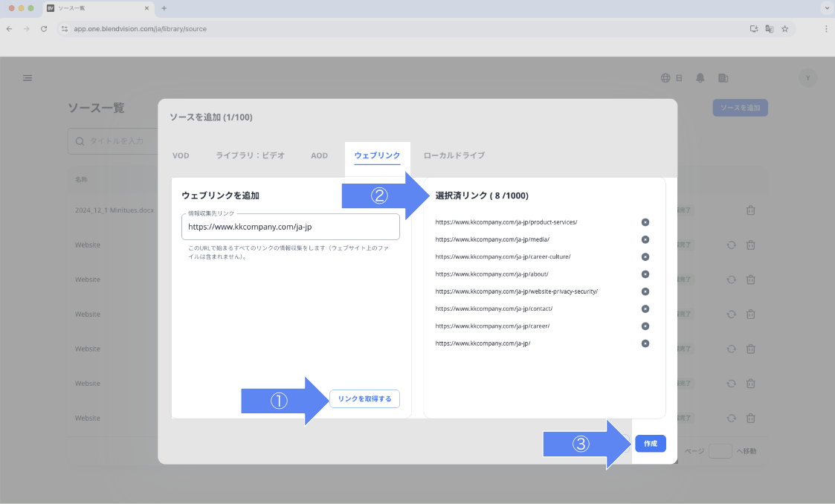Open the Y user avatar menu

pyautogui.click(x=807, y=78)
